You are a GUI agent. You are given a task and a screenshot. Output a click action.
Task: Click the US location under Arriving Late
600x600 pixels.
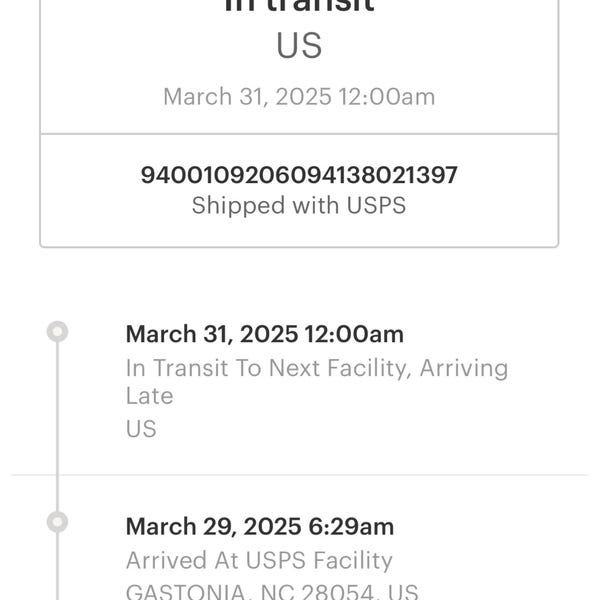(141, 429)
